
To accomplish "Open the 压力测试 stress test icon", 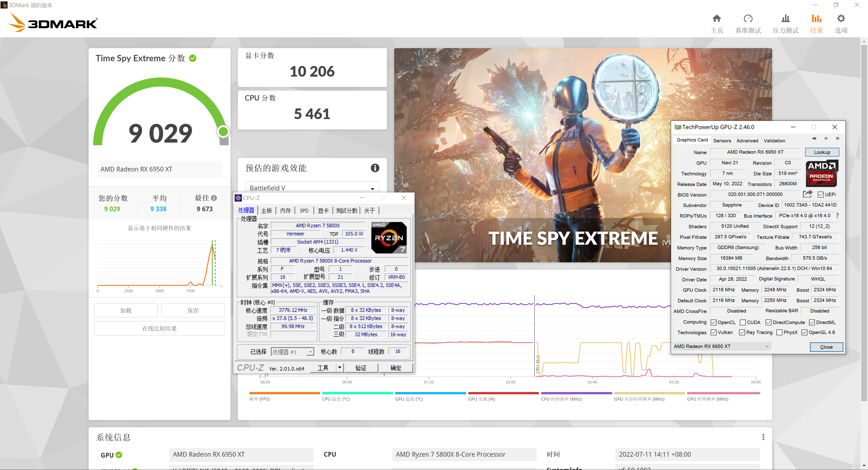I will click(x=785, y=19).
